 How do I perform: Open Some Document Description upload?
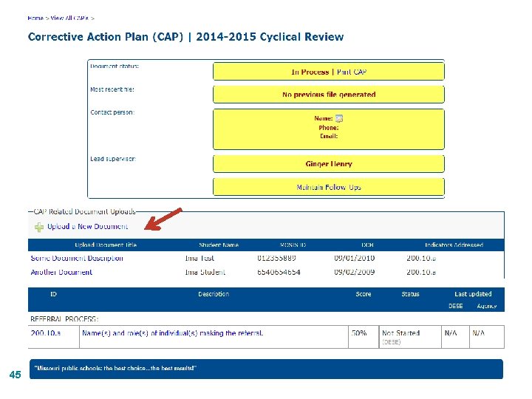point(77,258)
